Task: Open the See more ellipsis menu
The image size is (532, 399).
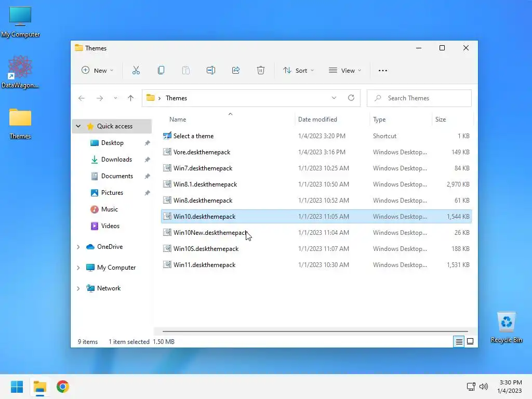Action: (383, 71)
